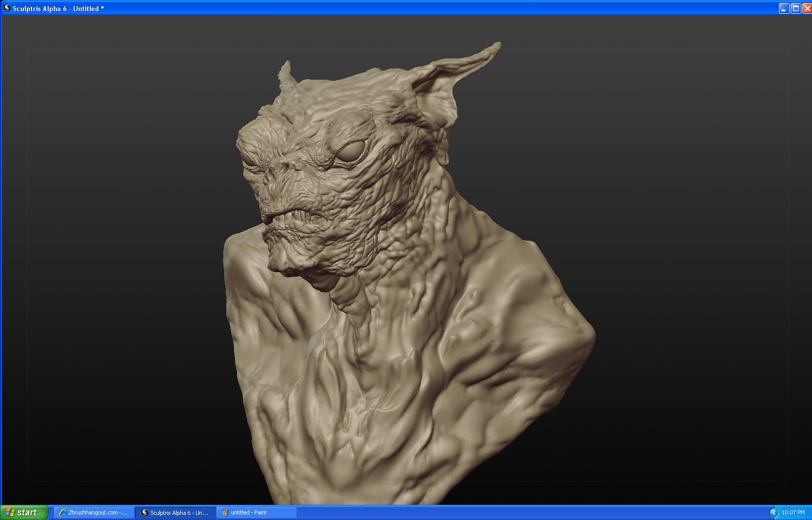Click the 10:07 PM taskbar clock
812x520 pixels.
(x=793, y=512)
